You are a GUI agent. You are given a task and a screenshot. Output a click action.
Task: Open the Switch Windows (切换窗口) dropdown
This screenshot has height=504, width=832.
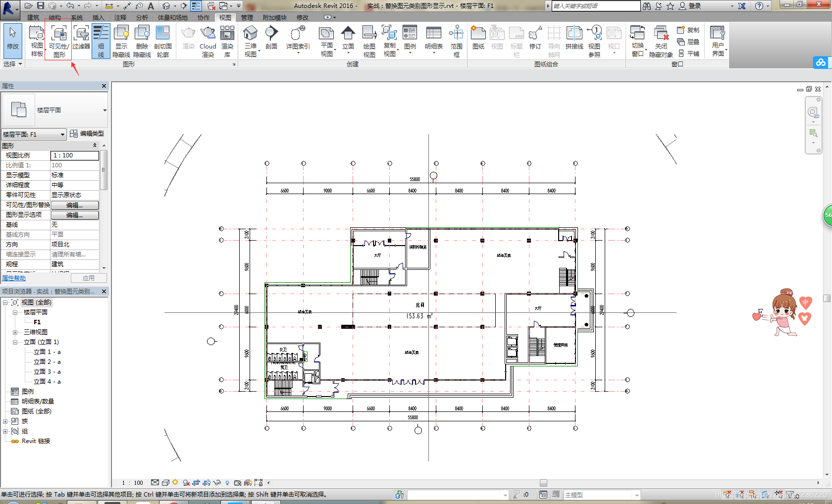637,41
